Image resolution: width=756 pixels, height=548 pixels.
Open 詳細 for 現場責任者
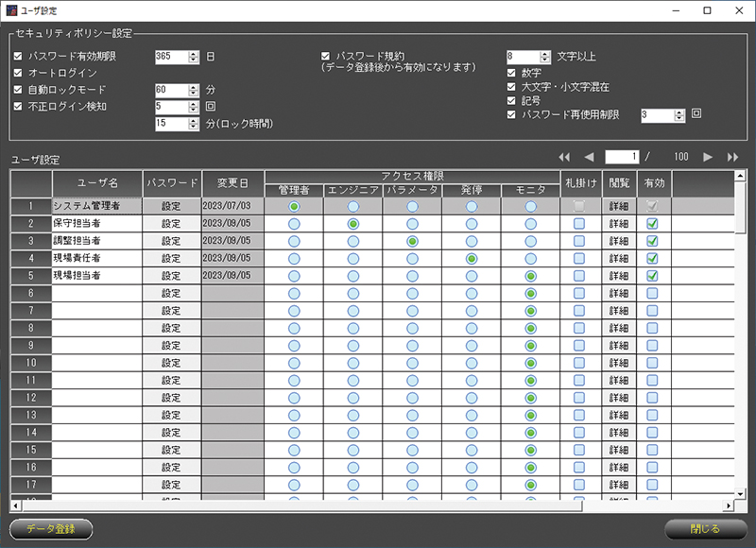pyautogui.click(x=619, y=258)
